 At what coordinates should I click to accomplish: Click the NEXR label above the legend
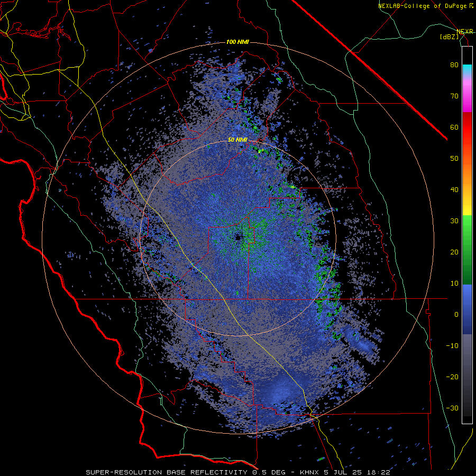pos(465,31)
